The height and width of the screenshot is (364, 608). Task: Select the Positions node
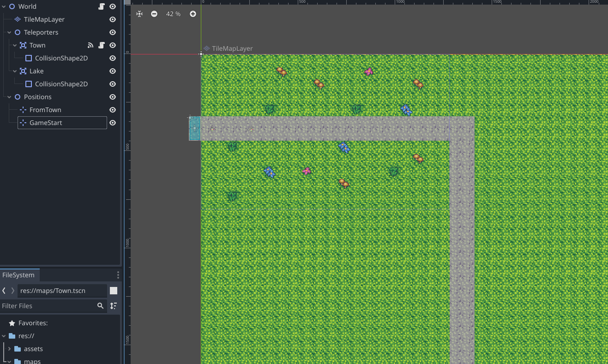pyautogui.click(x=38, y=97)
